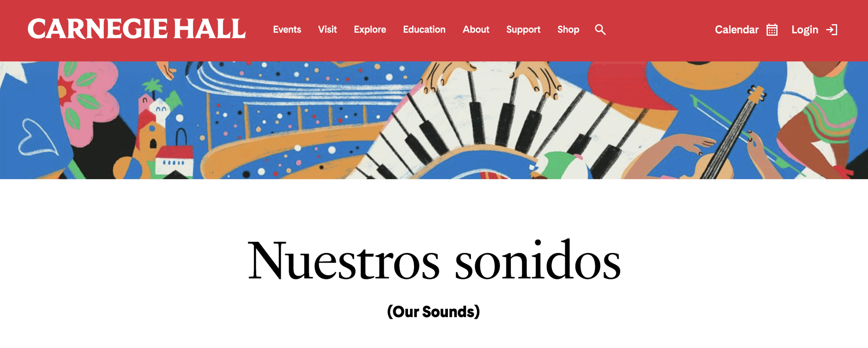The height and width of the screenshot is (348, 868).
Task: Click the Calendar text link
Action: 736,30
